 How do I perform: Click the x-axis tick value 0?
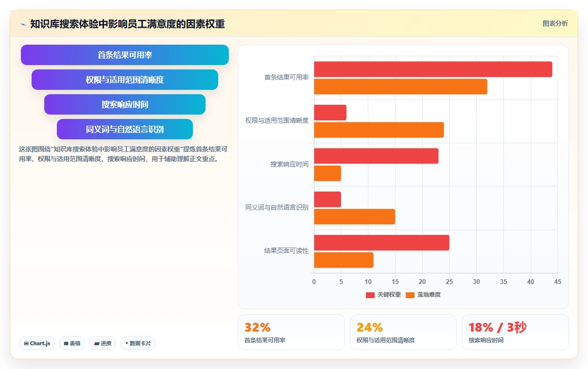pos(314,282)
